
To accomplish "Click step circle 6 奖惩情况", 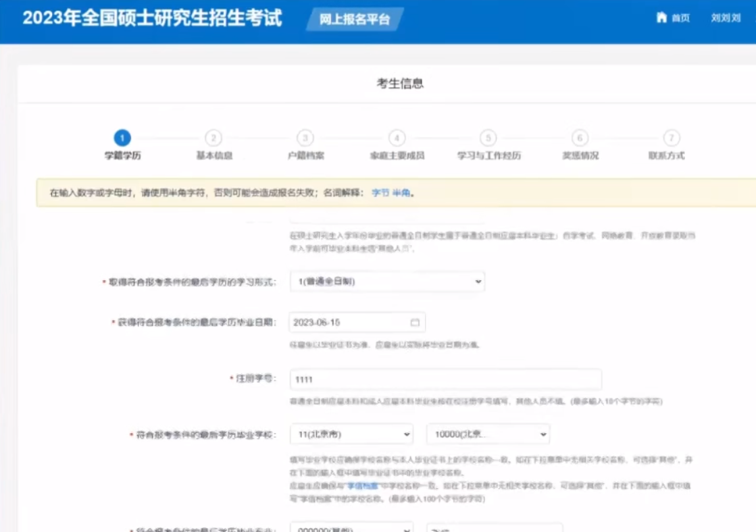I will [x=580, y=137].
